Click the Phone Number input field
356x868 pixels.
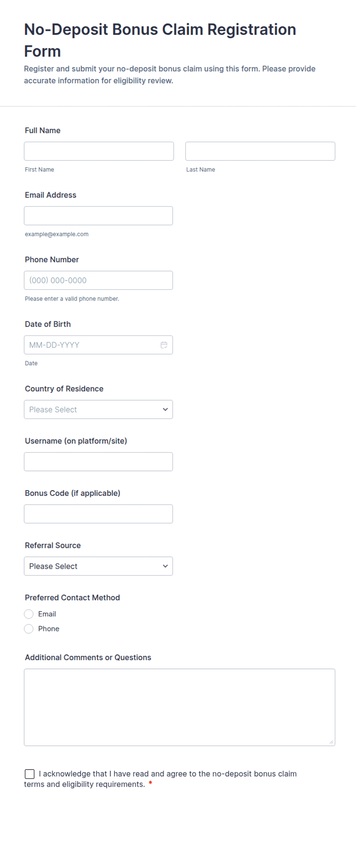click(x=98, y=280)
